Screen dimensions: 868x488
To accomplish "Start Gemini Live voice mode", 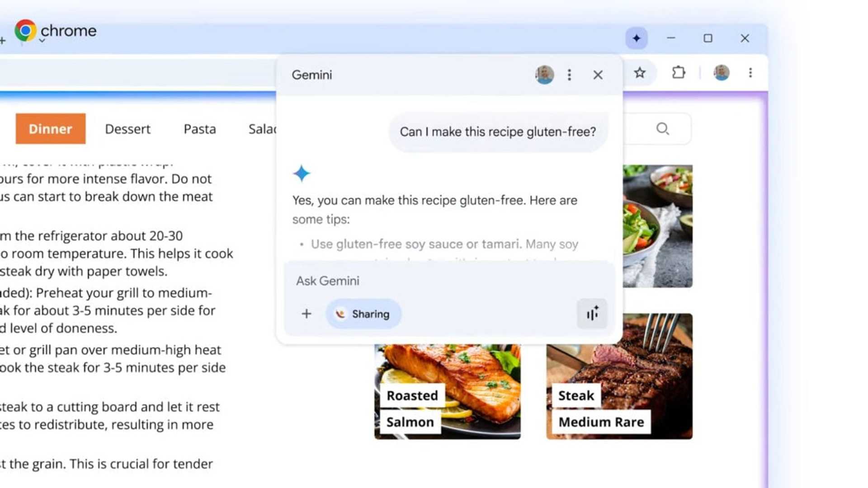I will click(x=592, y=314).
